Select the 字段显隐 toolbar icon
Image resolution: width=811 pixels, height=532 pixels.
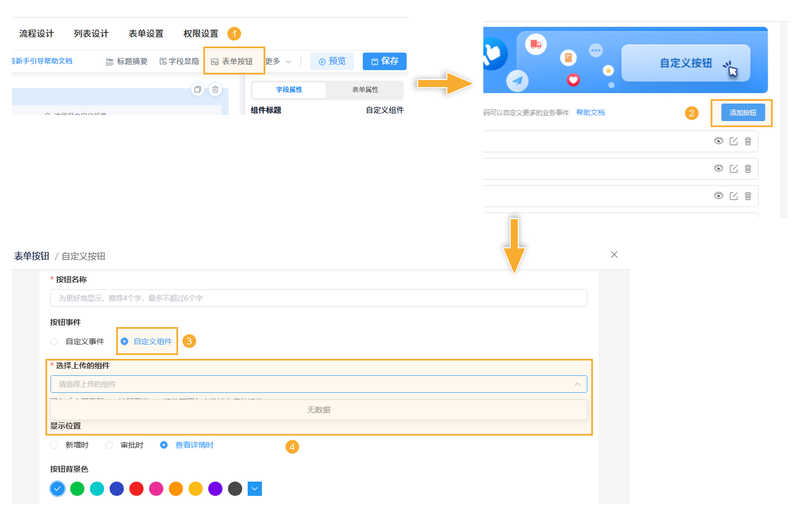(163, 61)
